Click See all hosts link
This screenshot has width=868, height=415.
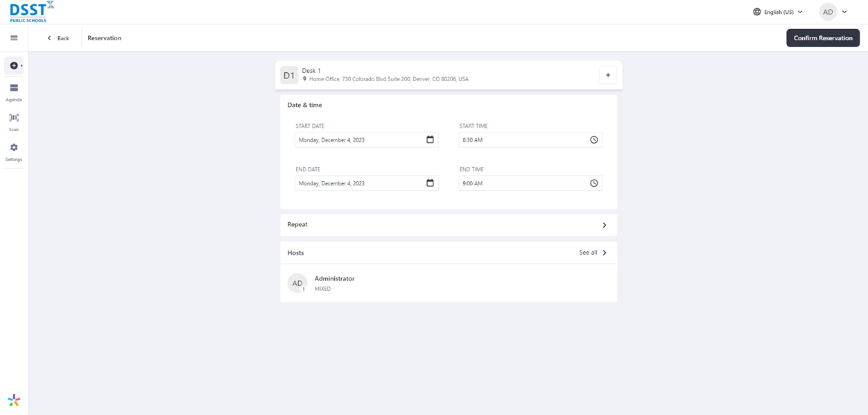coord(593,253)
